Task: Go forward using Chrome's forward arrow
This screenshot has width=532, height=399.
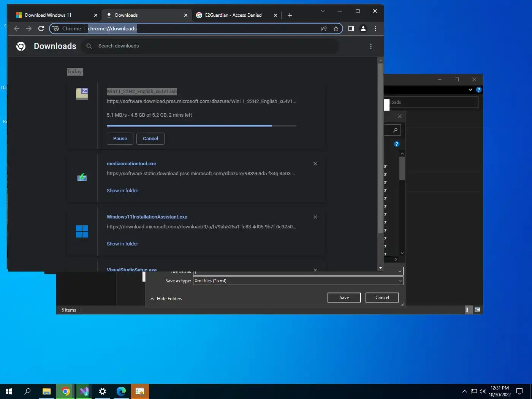Action: coord(29,28)
